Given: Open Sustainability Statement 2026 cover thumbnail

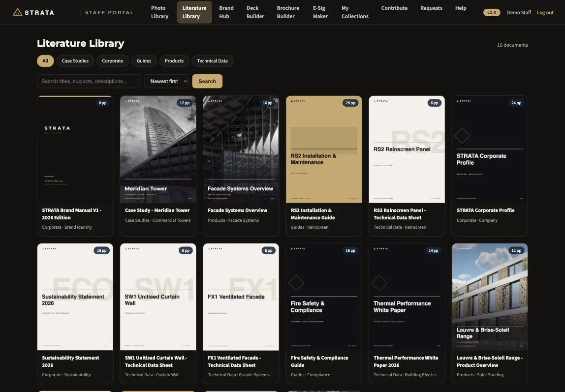Looking at the screenshot, I should (75, 297).
